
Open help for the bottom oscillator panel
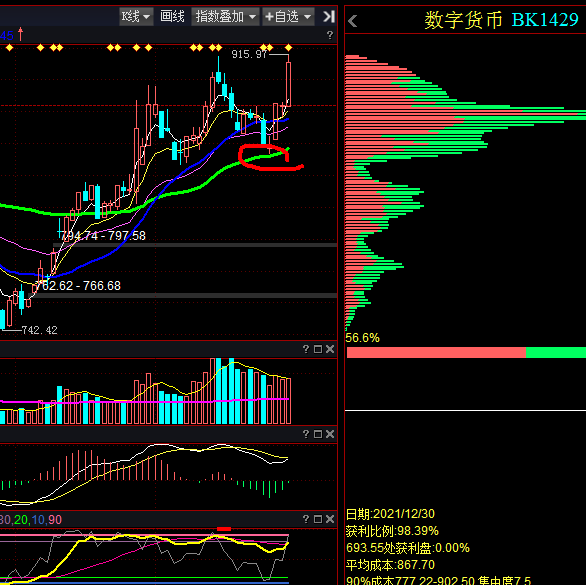[306, 519]
